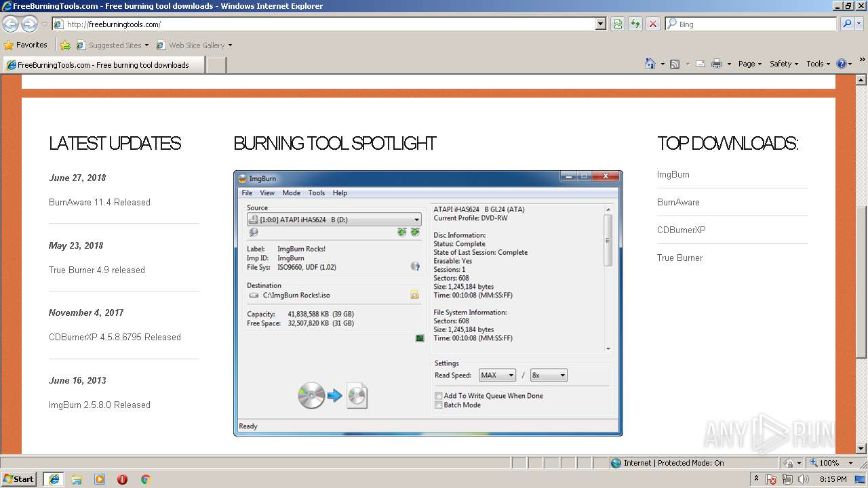The height and width of the screenshot is (488, 868).
Task: Open the ImgBurn Mode menu
Action: (291, 193)
